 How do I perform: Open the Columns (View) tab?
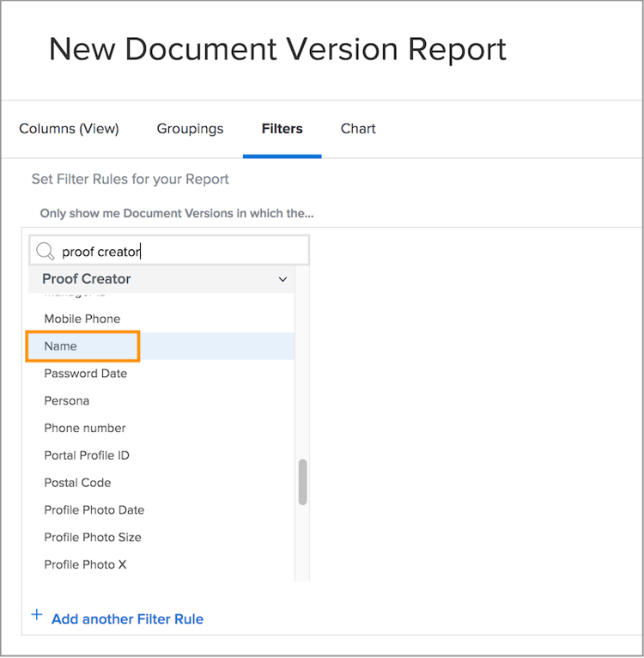click(x=69, y=128)
